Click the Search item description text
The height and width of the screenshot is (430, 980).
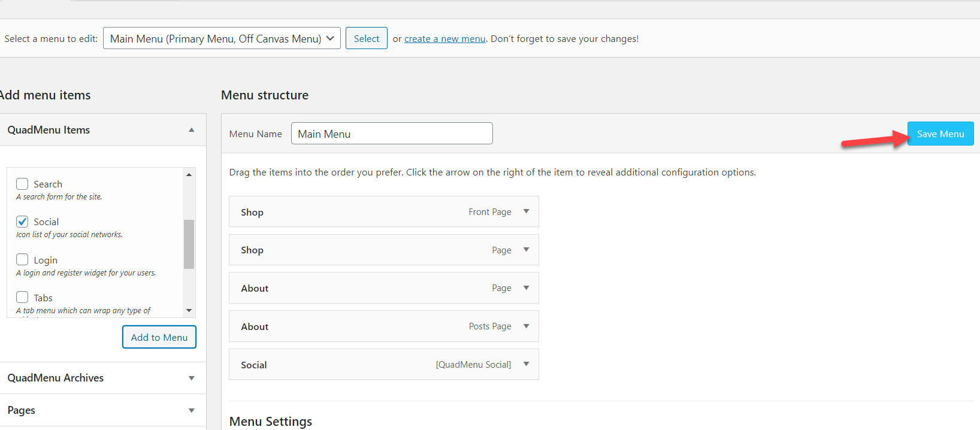coord(59,197)
